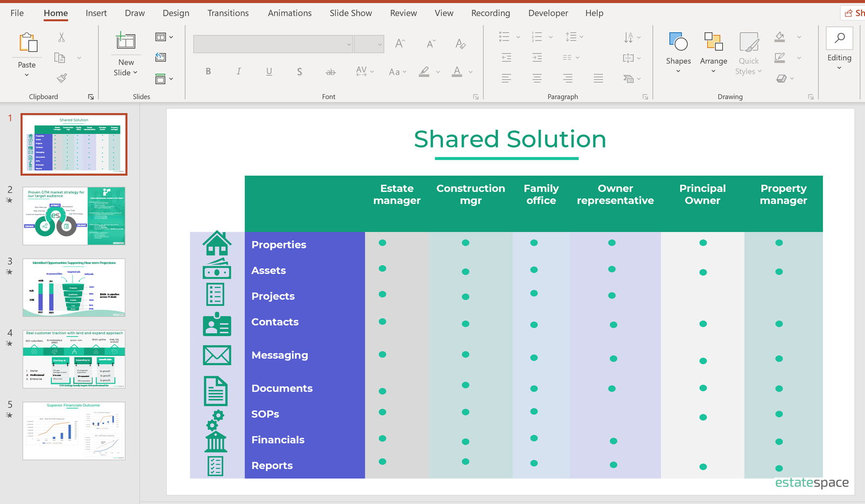Click the Quick Styles icon
The image size is (865, 504).
[749, 42]
